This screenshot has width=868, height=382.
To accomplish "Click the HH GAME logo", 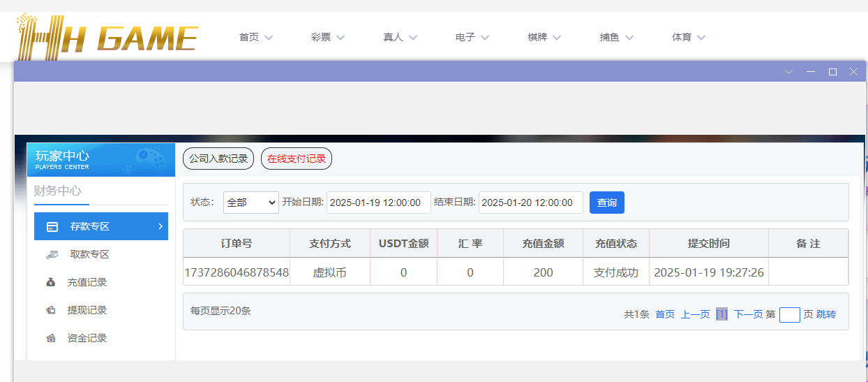I will coord(107,37).
